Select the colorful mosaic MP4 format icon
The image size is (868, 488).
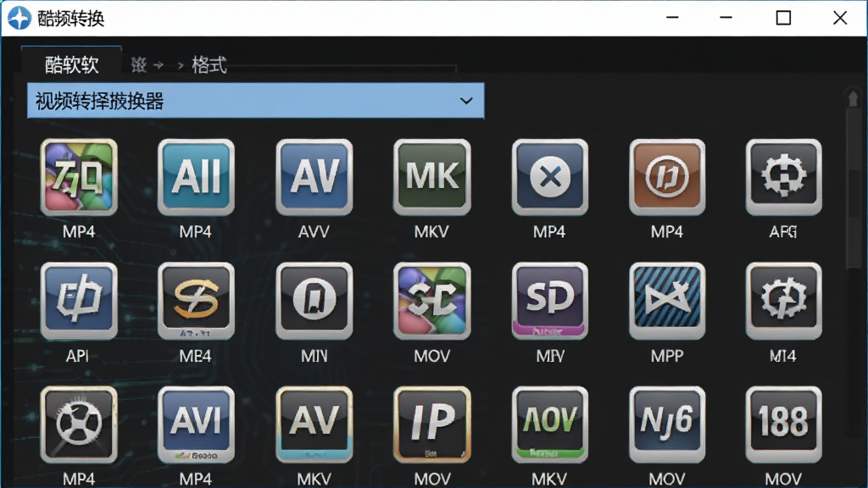pyautogui.click(x=79, y=177)
